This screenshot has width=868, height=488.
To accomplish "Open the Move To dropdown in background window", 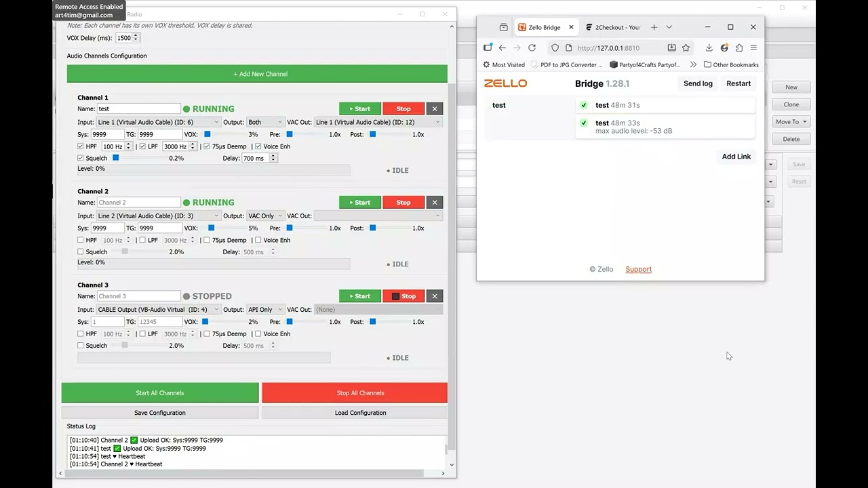I will (x=791, y=122).
